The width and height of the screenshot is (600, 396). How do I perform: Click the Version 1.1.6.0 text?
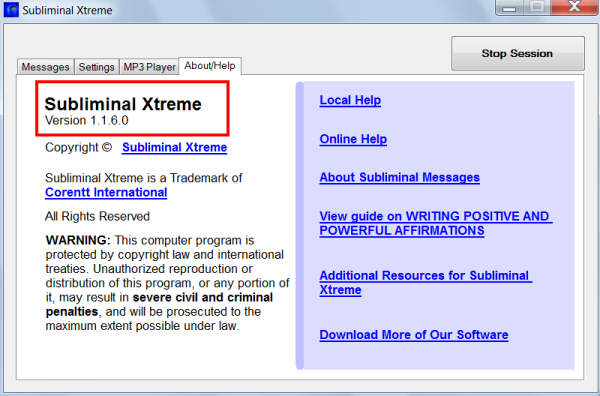point(87,121)
